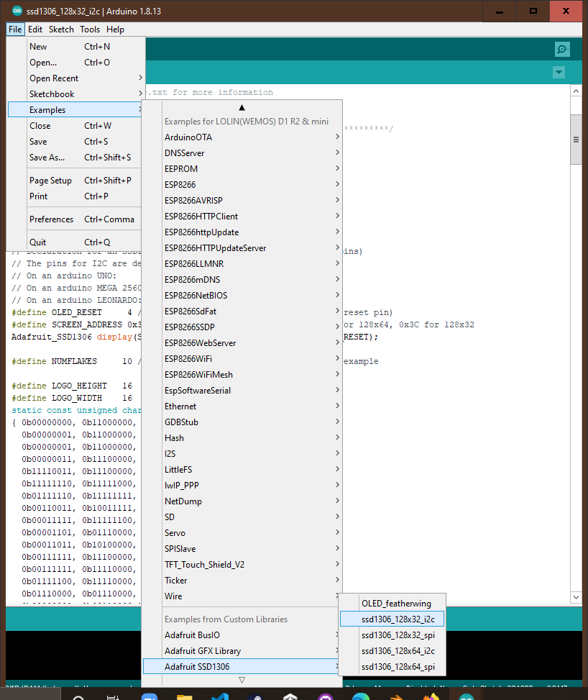Choose Page Setup in the File menu
Screen dimensions: 588x700
click(76, 181)
